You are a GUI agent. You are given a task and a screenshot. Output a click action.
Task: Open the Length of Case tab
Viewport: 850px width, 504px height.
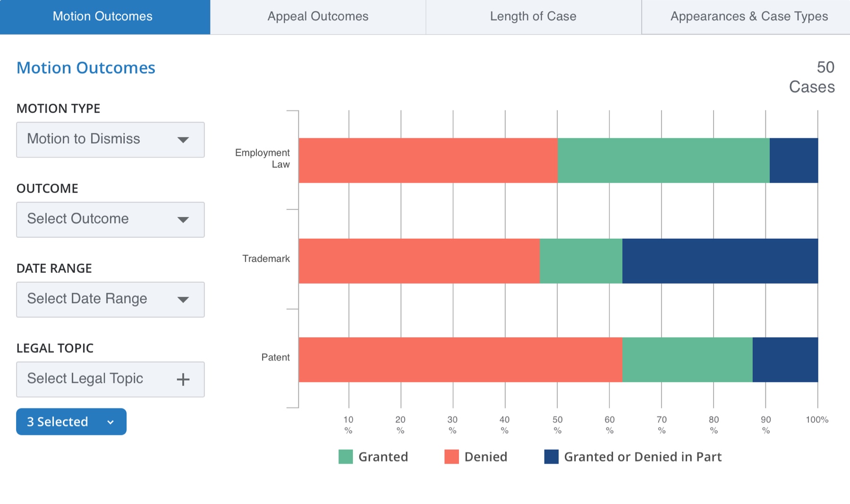(533, 17)
